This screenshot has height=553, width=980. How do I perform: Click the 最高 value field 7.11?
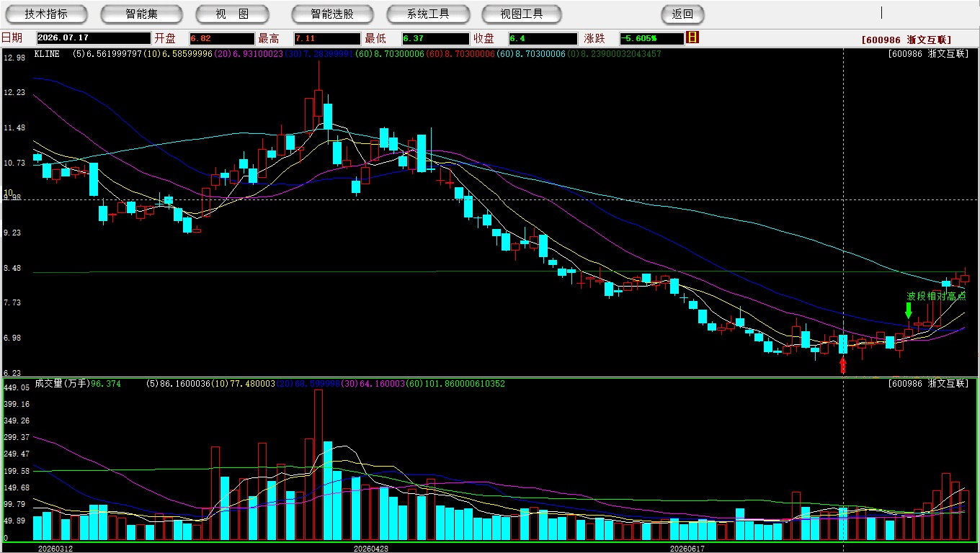pos(327,38)
